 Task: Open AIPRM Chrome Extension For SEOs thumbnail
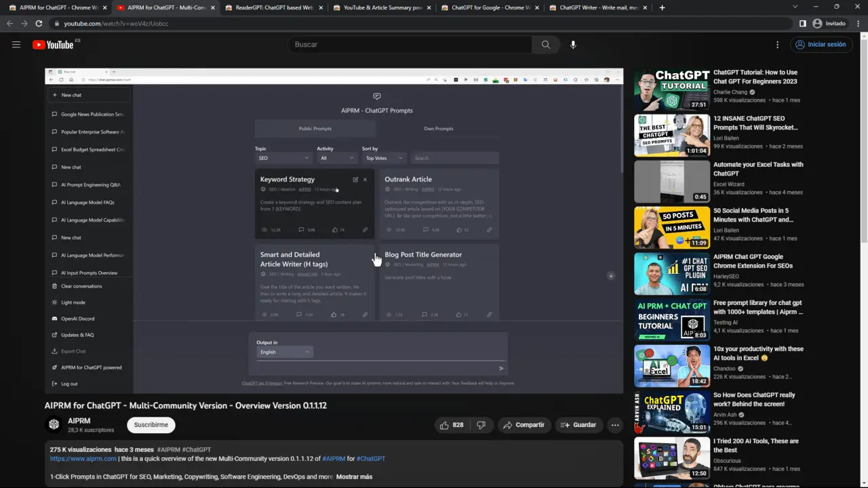[672, 274]
